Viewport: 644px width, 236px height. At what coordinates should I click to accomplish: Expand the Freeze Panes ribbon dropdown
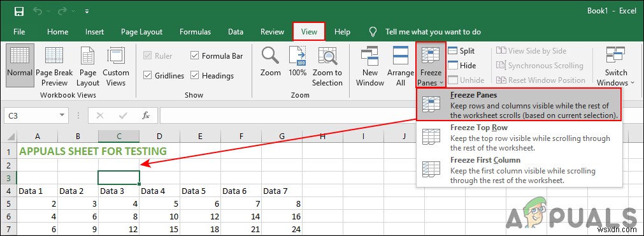pyautogui.click(x=430, y=66)
